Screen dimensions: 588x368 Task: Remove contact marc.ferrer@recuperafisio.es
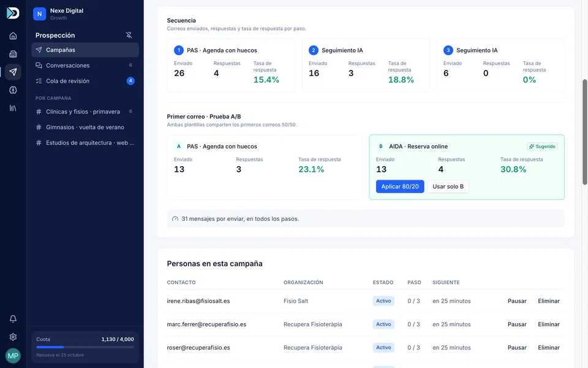(x=549, y=324)
